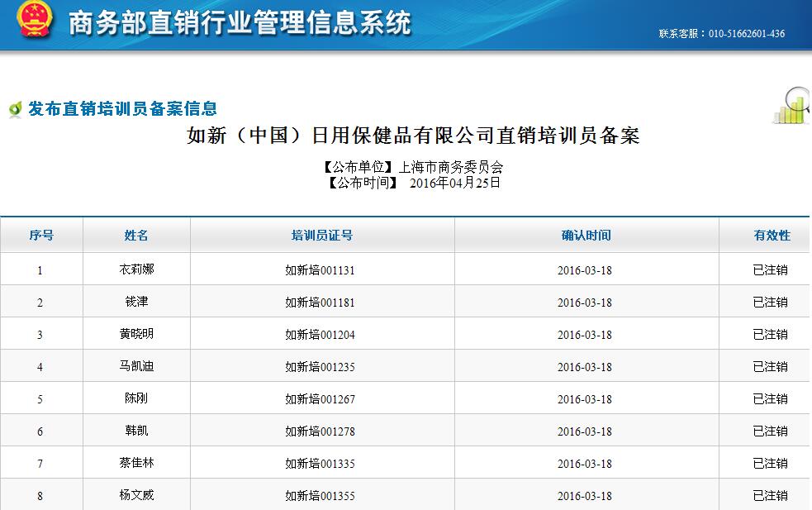This screenshot has width=812, height=510.
Task: Click the name 陈刚 in row 5
Action: click(136, 398)
